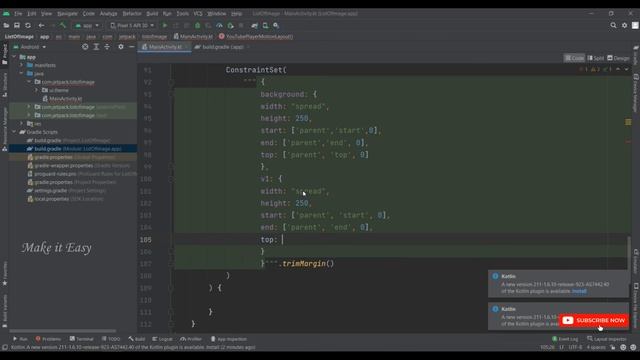This screenshot has width=640, height=360.
Task: Switch editor to Design view
Action: click(618, 58)
